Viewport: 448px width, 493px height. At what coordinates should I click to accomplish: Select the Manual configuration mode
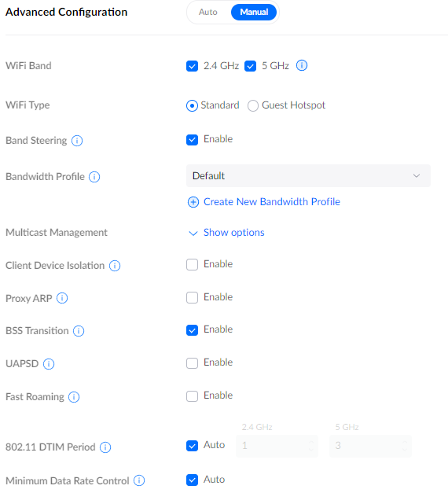254,13
